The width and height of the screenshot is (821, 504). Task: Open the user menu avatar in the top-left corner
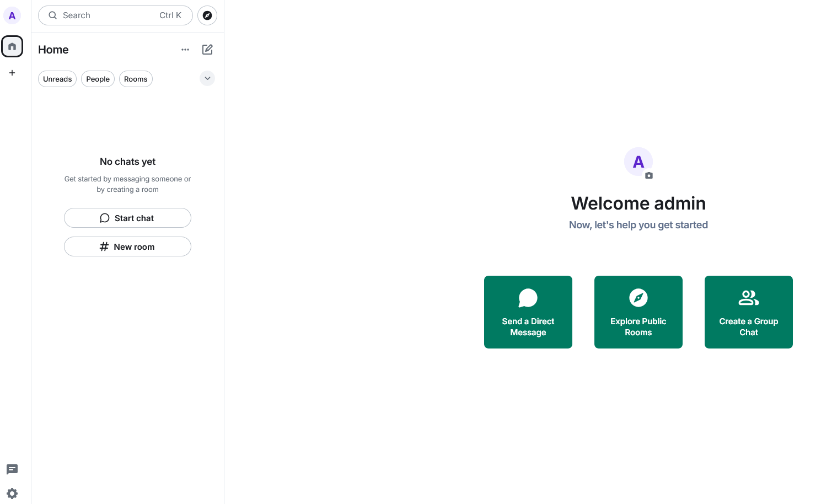click(x=12, y=15)
